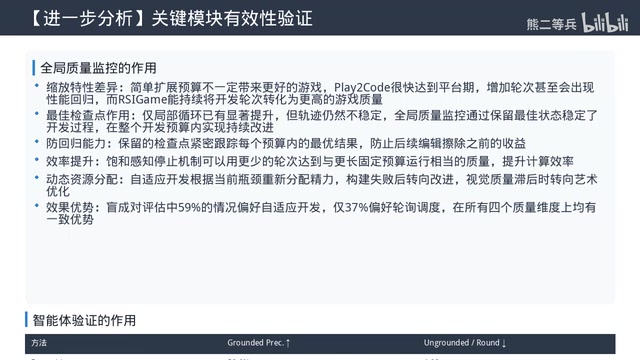Click the bullet starting 效果优势

pyautogui.click(x=321, y=213)
